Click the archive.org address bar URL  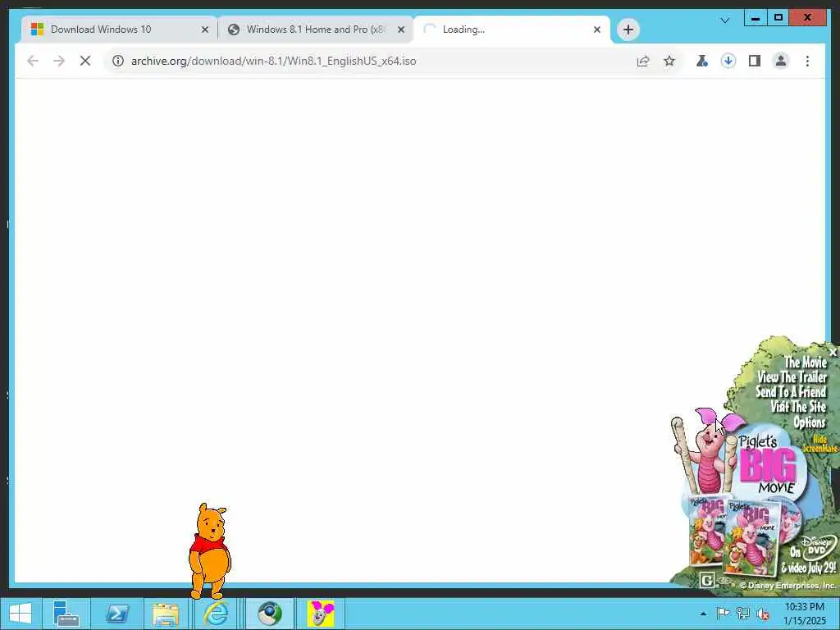coord(274,61)
